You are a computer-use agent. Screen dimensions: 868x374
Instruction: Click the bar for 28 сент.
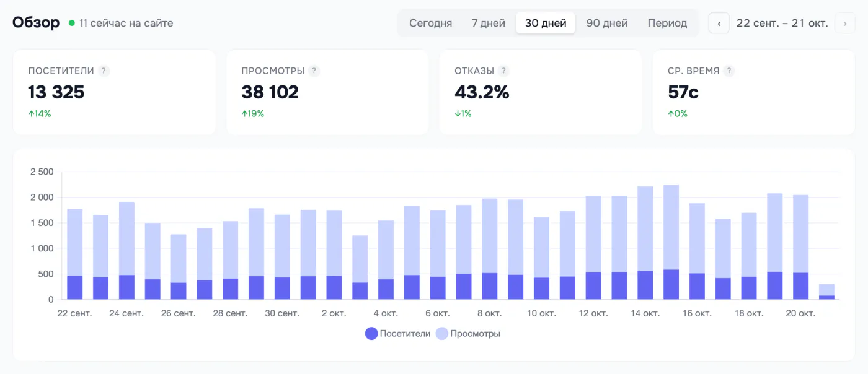click(231, 261)
